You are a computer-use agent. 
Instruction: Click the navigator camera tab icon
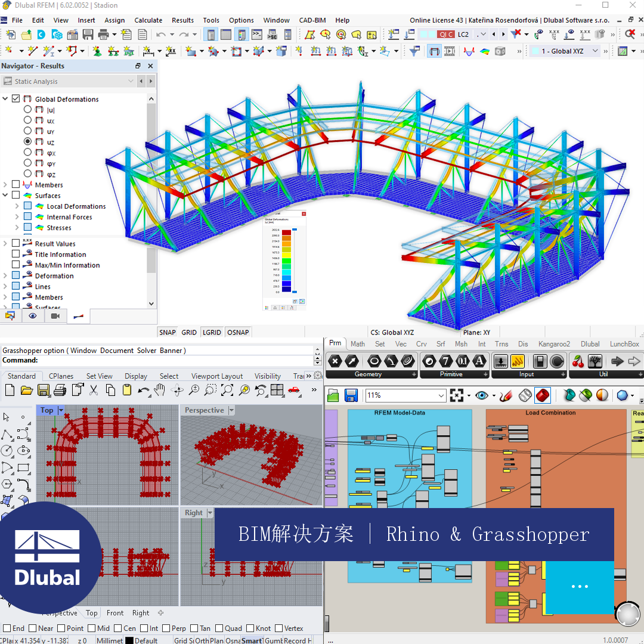(55, 316)
